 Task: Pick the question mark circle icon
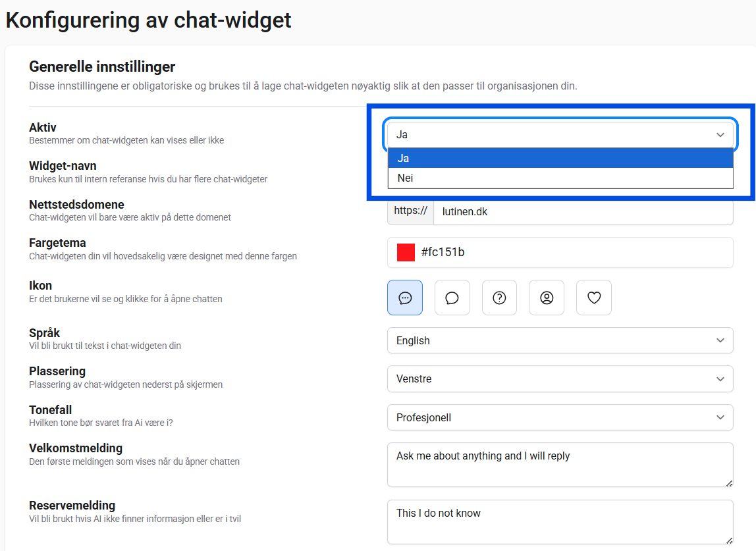click(499, 298)
